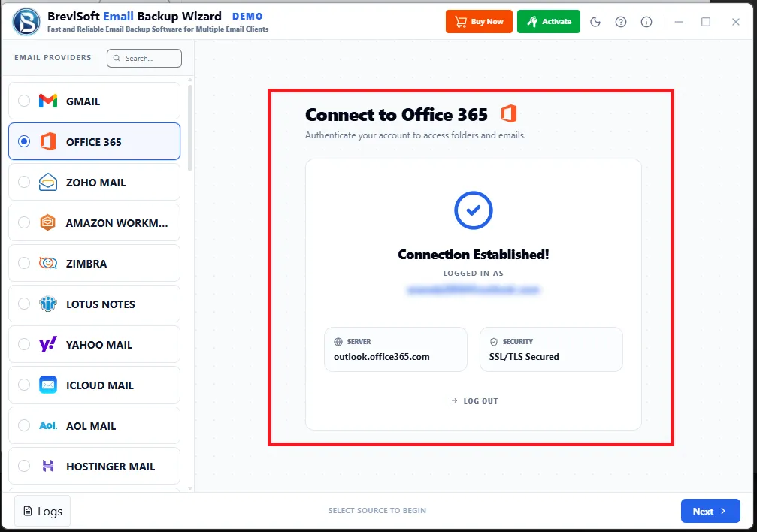Image resolution: width=757 pixels, height=532 pixels.
Task: Select the Zimbra radio button
Action: (23, 263)
